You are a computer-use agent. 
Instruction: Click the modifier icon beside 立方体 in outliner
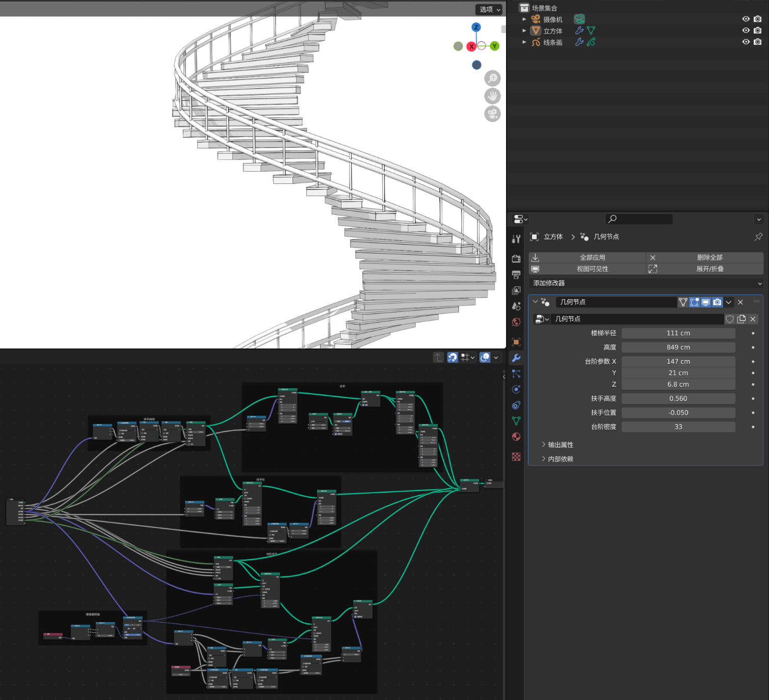tap(579, 31)
